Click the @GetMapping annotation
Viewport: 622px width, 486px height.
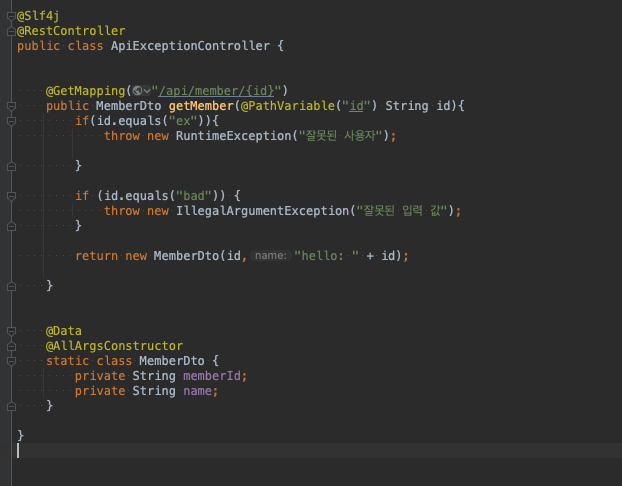86,91
